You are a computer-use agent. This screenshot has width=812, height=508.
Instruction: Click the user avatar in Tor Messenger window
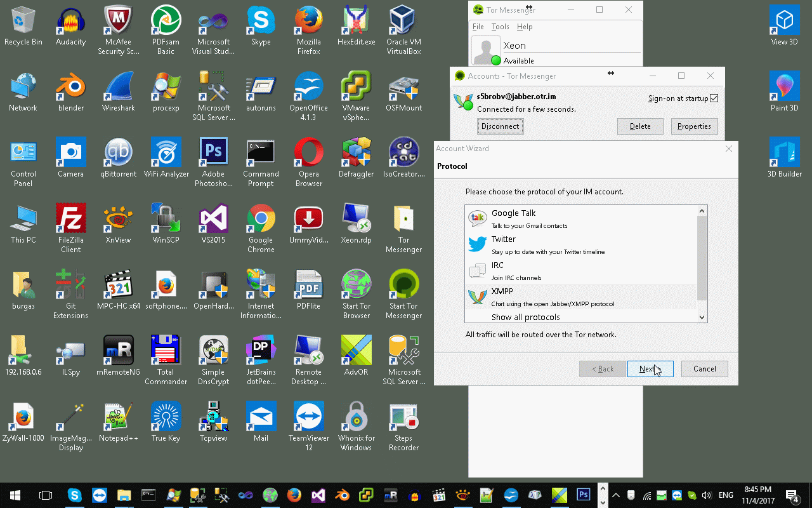pyautogui.click(x=486, y=50)
